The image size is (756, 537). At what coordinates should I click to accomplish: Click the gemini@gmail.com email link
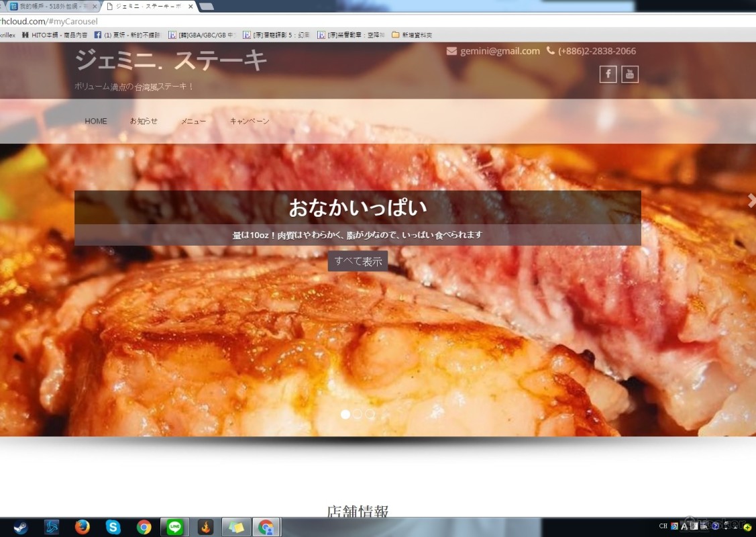point(499,51)
